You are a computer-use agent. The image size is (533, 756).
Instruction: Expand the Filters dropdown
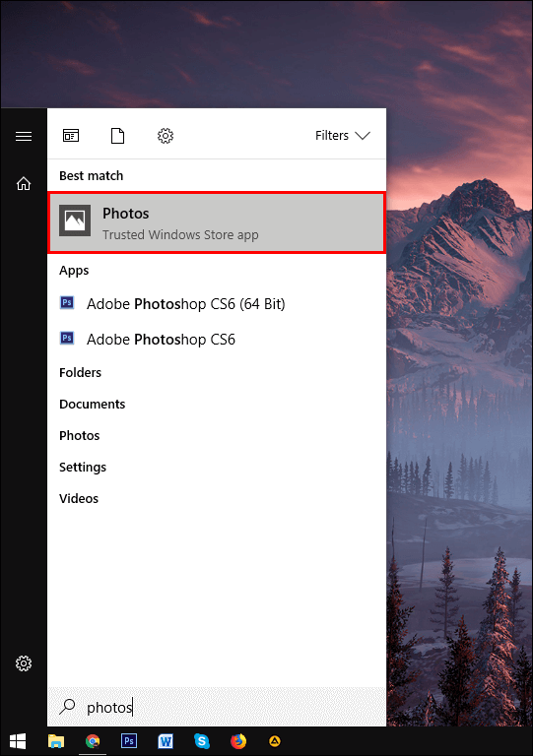tap(343, 136)
